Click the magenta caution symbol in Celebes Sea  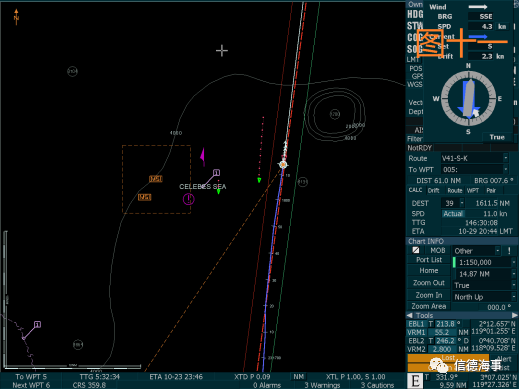pos(189,199)
